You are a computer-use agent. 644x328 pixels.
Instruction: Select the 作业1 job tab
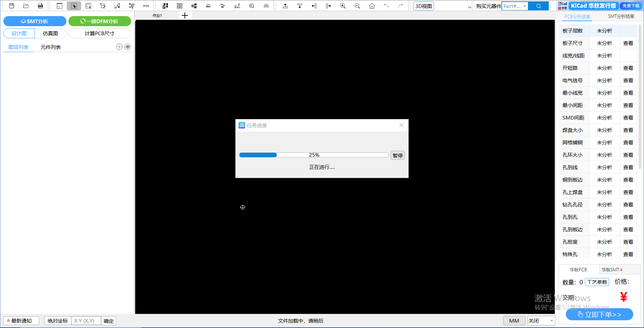click(x=157, y=15)
